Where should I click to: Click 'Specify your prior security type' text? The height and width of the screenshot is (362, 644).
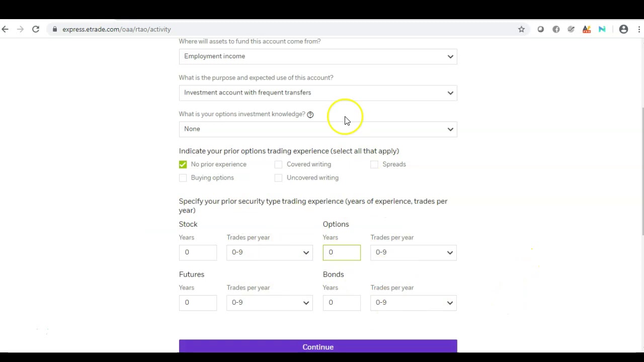pos(313,206)
